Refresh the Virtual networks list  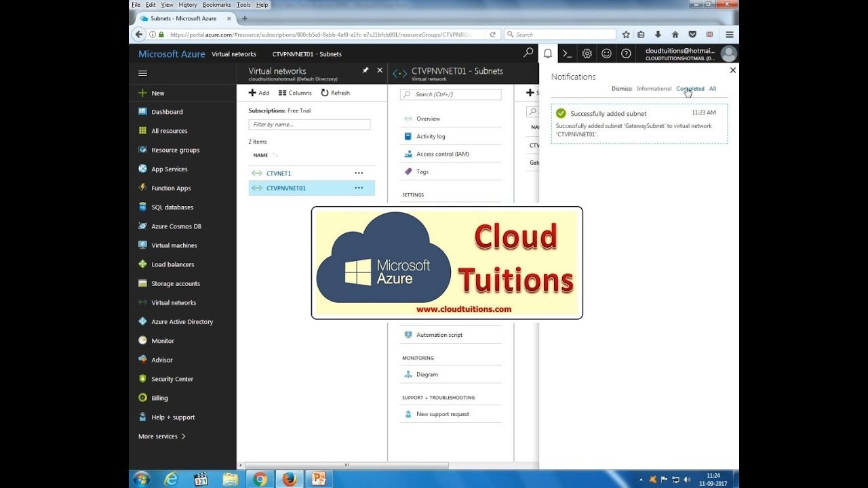(x=335, y=93)
